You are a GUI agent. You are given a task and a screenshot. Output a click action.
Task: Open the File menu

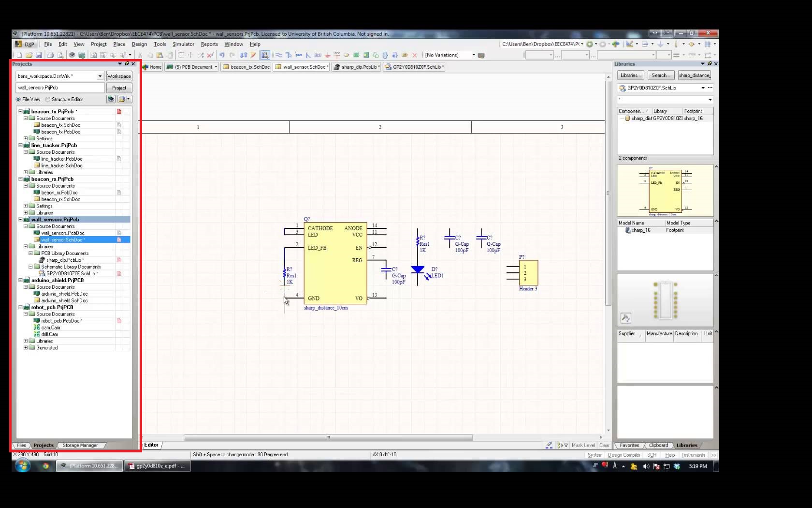(48, 44)
